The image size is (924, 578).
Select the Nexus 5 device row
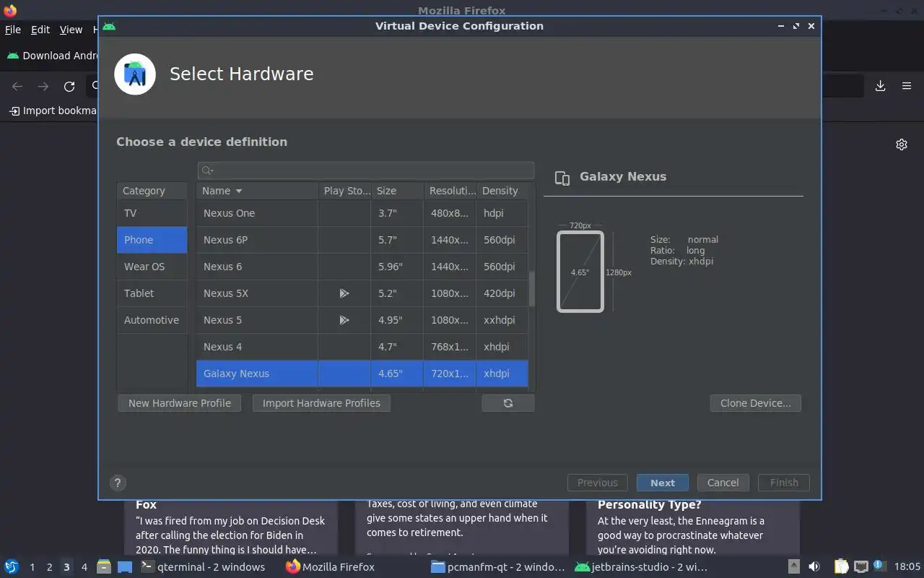362,320
